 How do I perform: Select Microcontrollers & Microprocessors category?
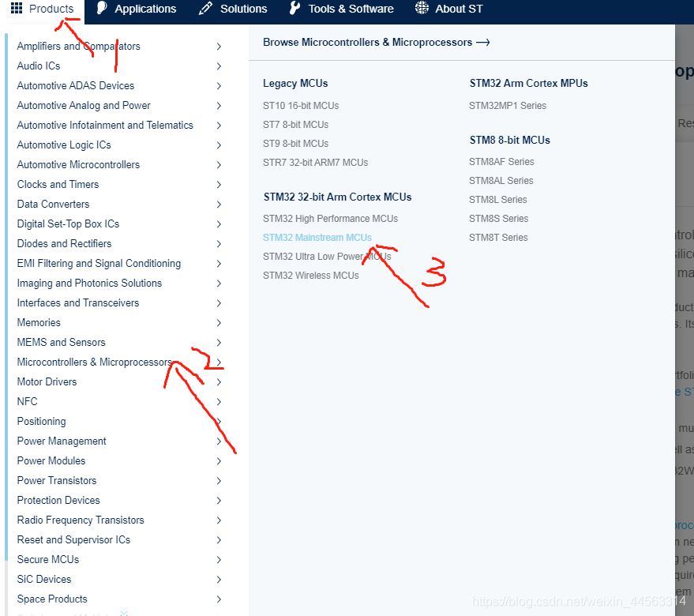[94, 362]
